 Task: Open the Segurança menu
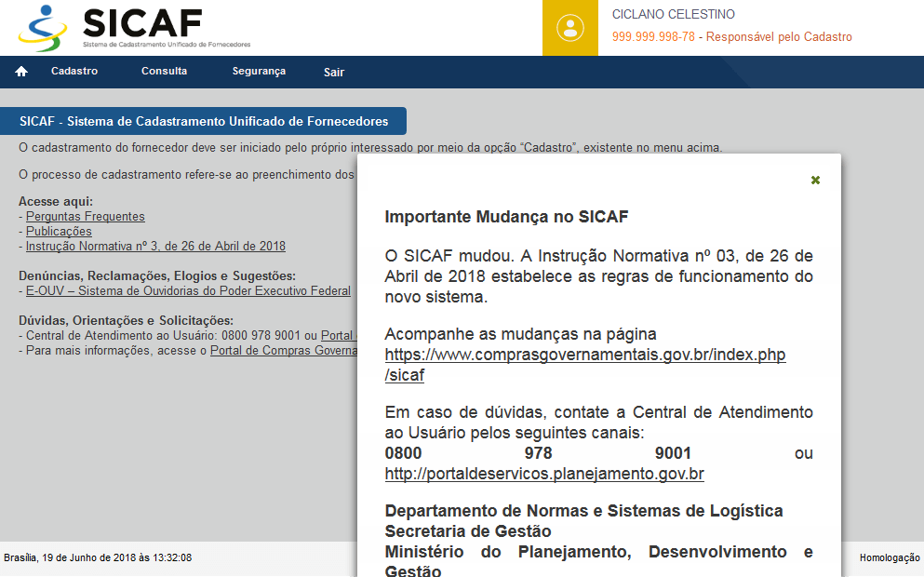tap(259, 72)
